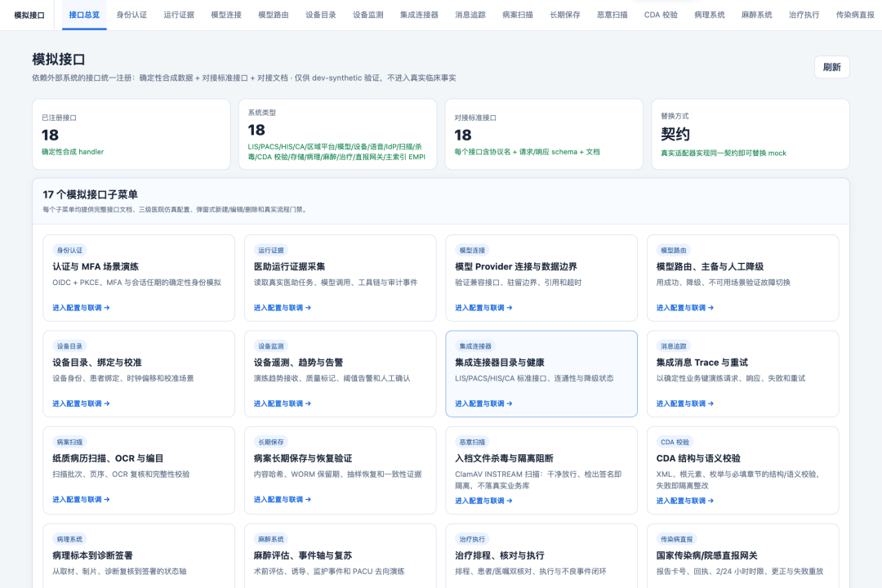The width and height of the screenshot is (882, 588).
Task: Select the 模型 Provider 连接与数据边界 title
Action: (x=516, y=267)
